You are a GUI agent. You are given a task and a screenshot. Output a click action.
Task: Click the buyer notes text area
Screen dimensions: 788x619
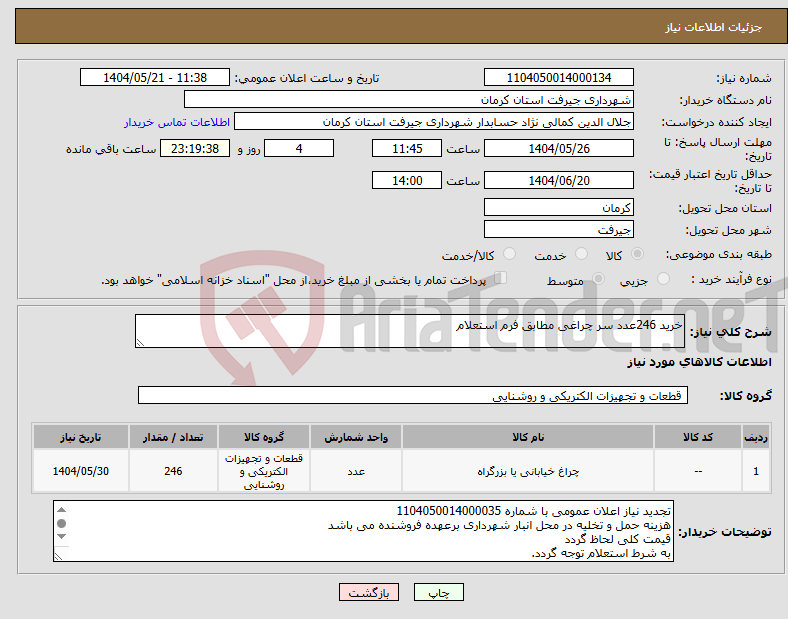363,531
